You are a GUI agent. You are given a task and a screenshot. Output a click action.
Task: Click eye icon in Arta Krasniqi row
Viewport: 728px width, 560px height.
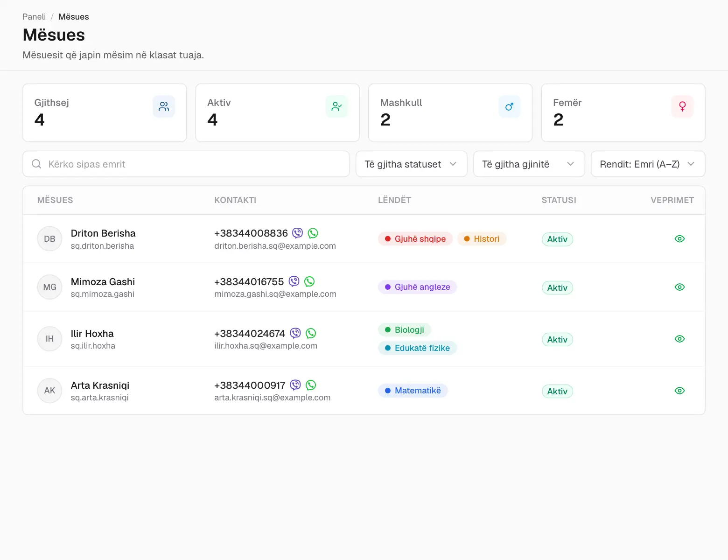click(679, 391)
